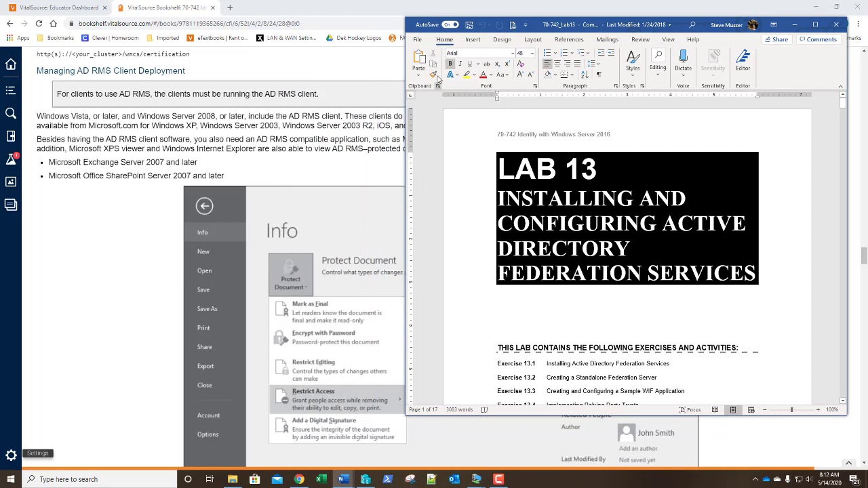Screen dimensions: 868x488
Task: Open Chrome from Windows taskbar
Action: coord(299,479)
